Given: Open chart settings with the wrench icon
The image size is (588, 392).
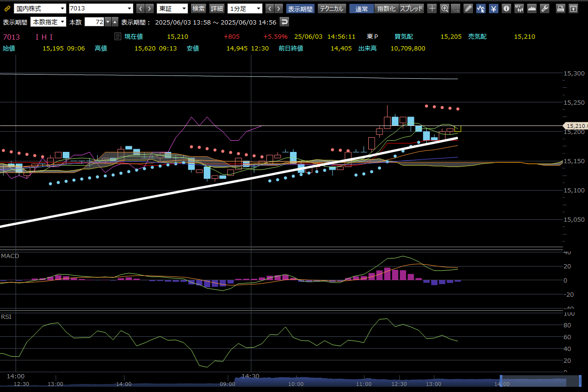Looking at the screenshot, I should click(x=544, y=8).
